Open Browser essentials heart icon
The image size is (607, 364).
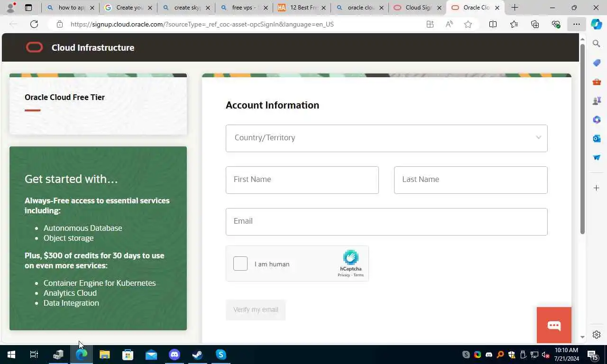[x=556, y=24]
